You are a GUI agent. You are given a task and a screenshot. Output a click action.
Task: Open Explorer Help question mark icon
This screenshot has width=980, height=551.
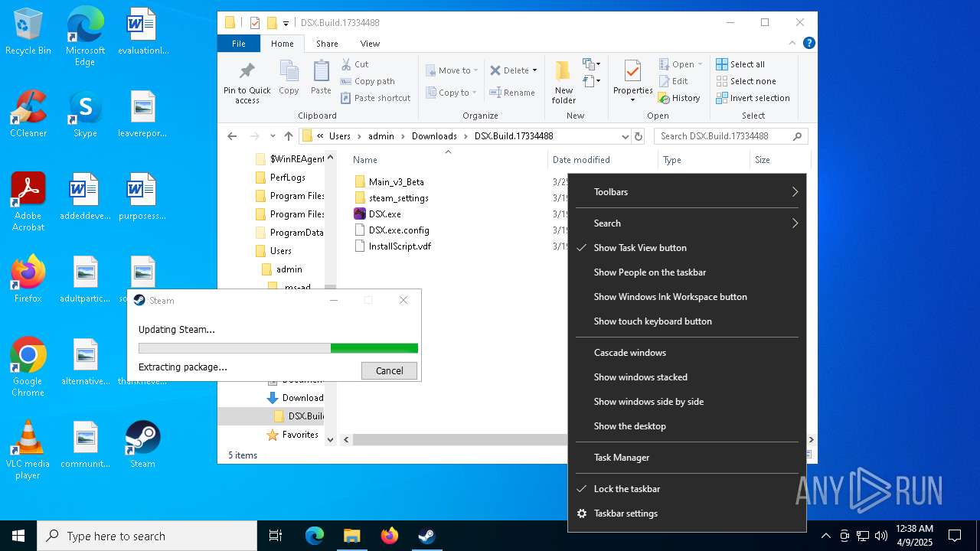coord(808,44)
